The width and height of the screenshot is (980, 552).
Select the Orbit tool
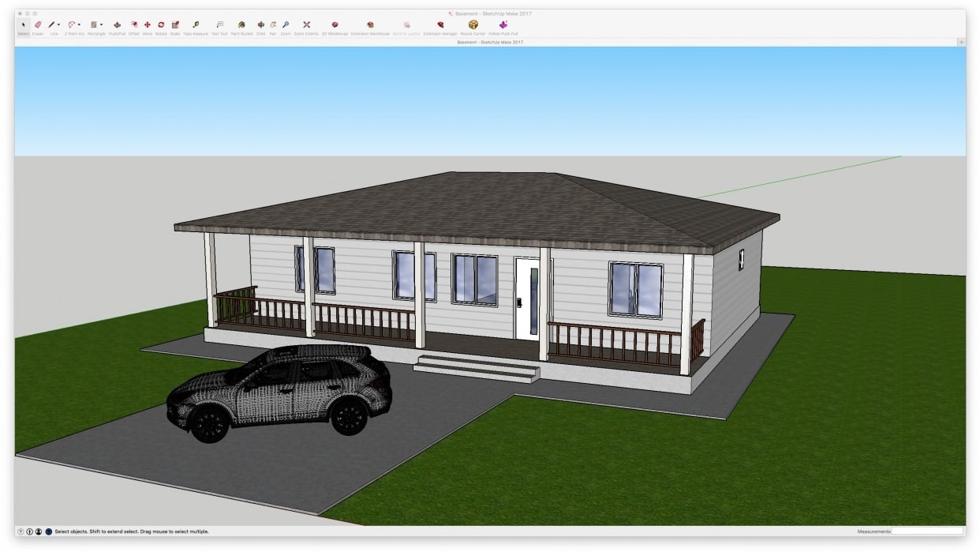point(261,25)
